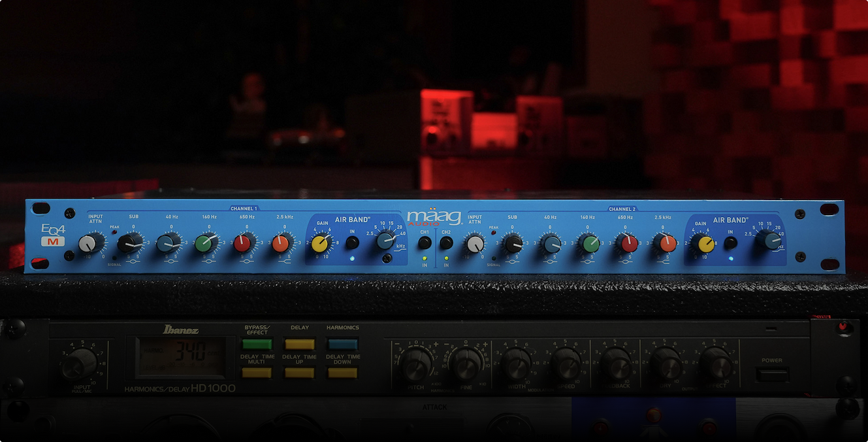Click Channel 1 160 Hz green knob
868x442 pixels.
[206, 243]
